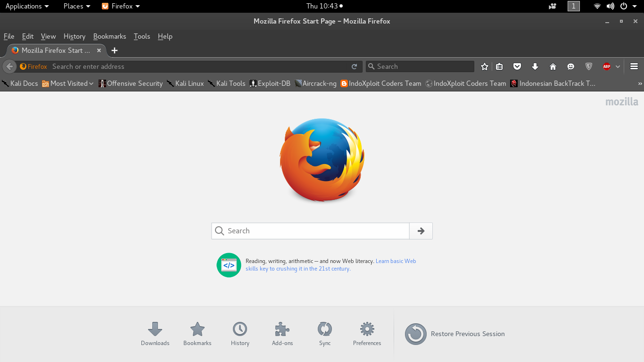644x362 pixels.
Task: Open the Kali Docs bookmark
Action: (x=20, y=83)
